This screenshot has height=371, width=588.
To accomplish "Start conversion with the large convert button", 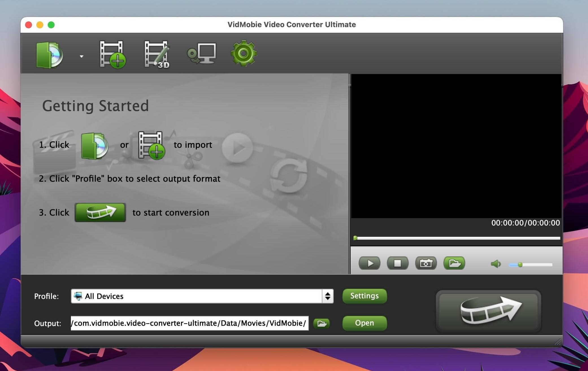I will 488,311.
